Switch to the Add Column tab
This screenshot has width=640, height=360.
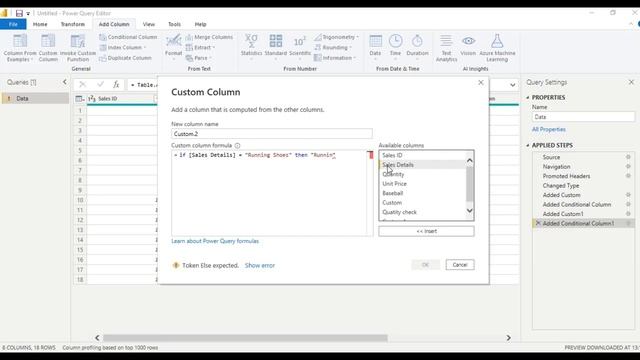[x=114, y=24]
